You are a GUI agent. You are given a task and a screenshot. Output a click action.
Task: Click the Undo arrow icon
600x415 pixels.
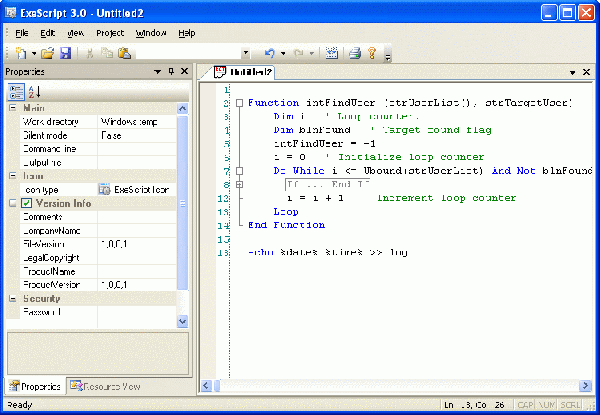coord(269,52)
